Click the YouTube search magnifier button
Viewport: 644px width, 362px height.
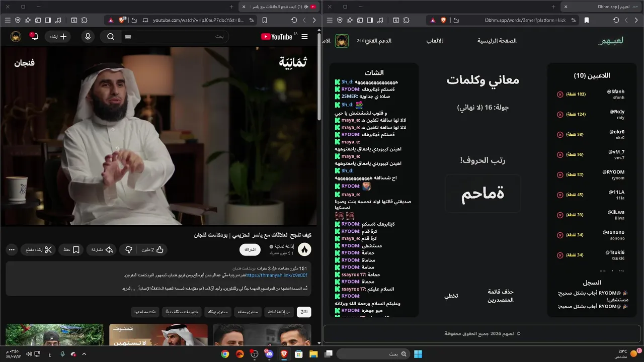pos(111,37)
